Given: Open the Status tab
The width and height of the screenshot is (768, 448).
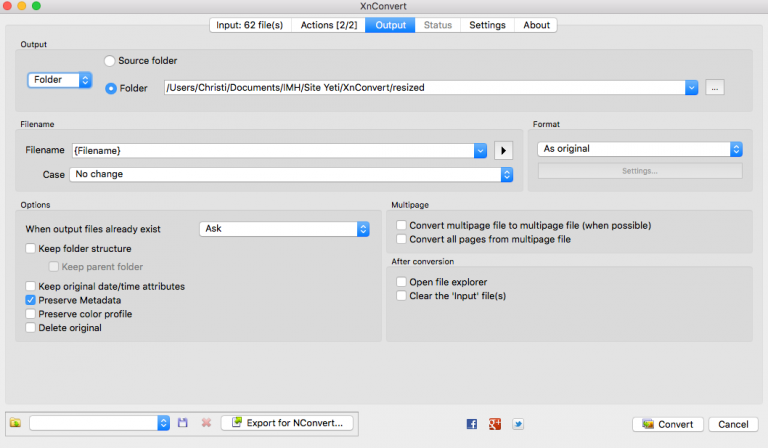Looking at the screenshot, I should tap(438, 25).
